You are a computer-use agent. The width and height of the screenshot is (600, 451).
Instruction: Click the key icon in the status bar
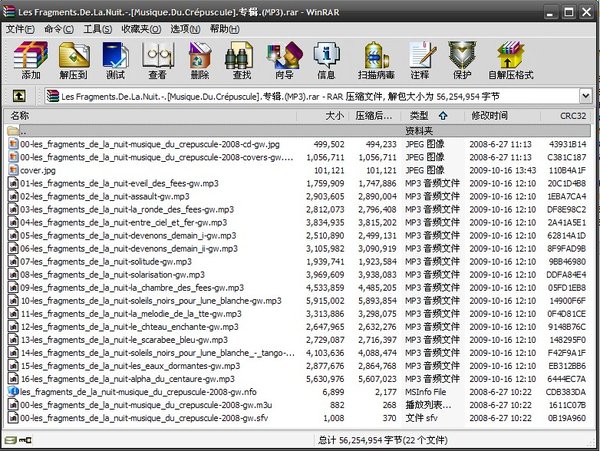[26, 440]
